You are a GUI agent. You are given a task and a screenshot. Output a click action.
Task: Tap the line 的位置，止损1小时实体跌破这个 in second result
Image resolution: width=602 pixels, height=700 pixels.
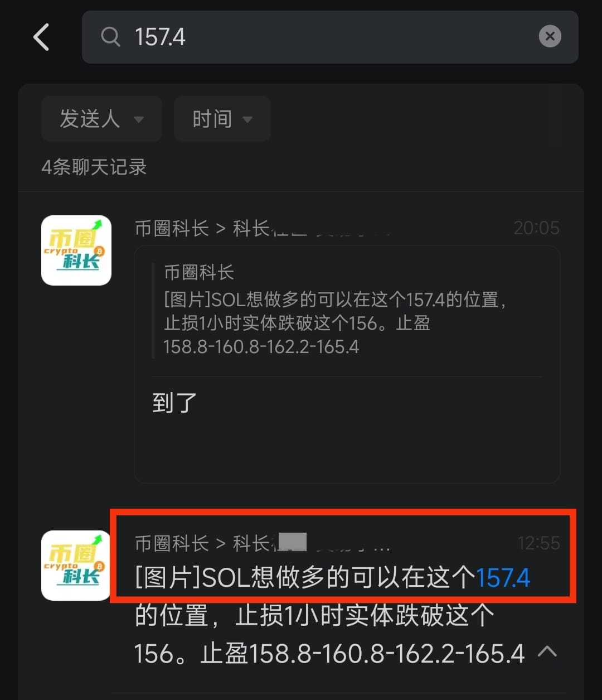point(314,616)
